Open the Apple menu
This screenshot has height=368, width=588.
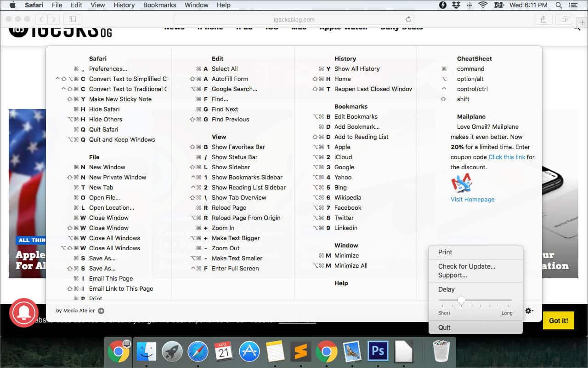click(12, 5)
